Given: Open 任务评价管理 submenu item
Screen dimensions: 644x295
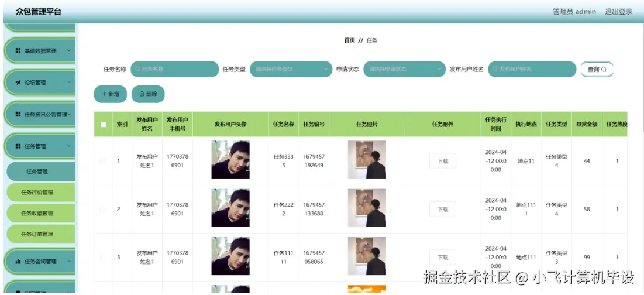Looking at the screenshot, I should point(41,193).
